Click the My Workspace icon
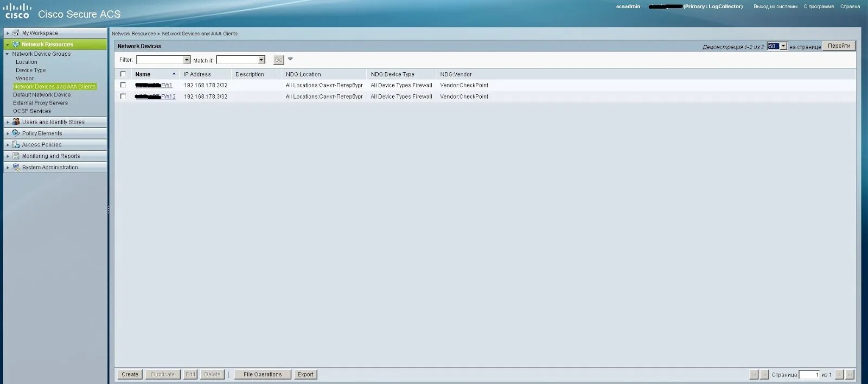The height and width of the screenshot is (384, 868). [16, 33]
